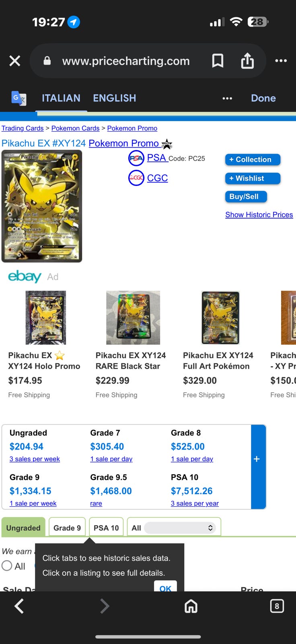Switch to the PSA 10 tab

click(x=106, y=528)
